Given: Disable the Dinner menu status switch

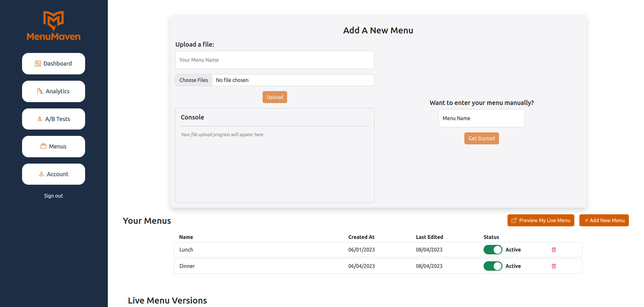Looking at the screenshot, I should click(493, 266).
